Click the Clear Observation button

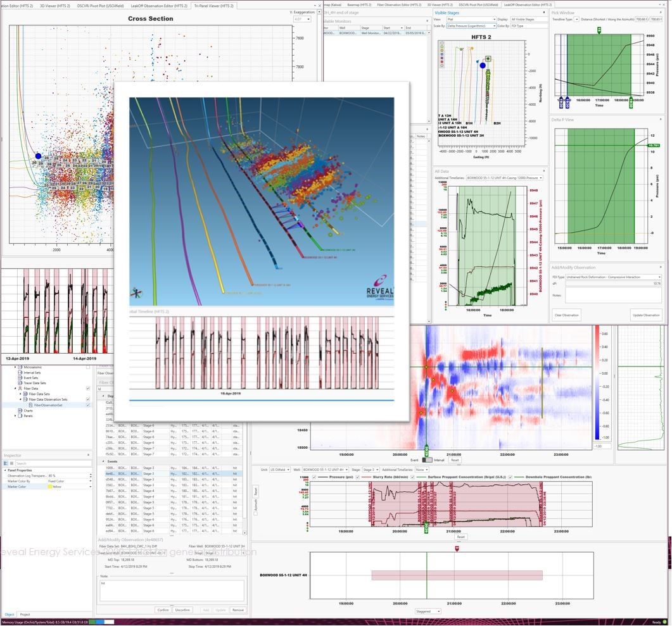coord(567,315)
